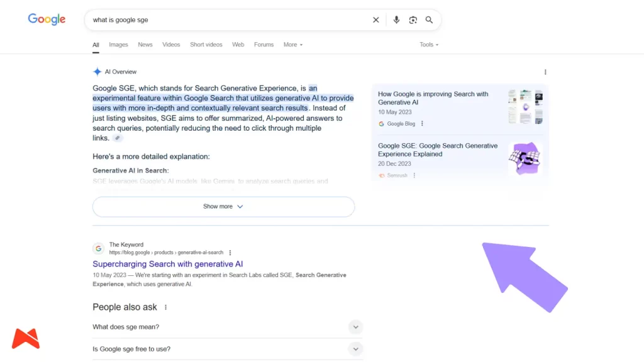Open options beside Google Blog source
Image resolution: width=644 pixels, height=362 pixels.
coord(422,124)
